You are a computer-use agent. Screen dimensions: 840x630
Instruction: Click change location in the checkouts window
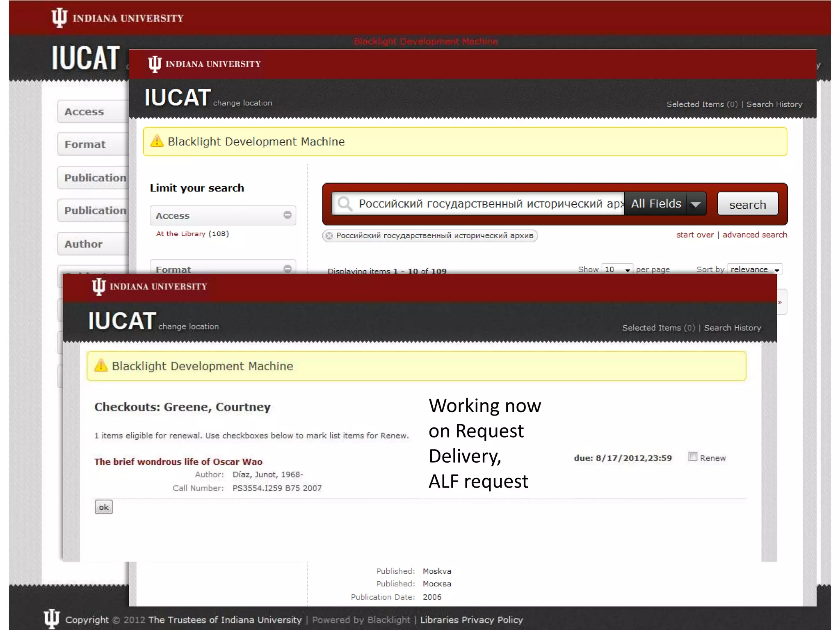(x=189, y=326)
